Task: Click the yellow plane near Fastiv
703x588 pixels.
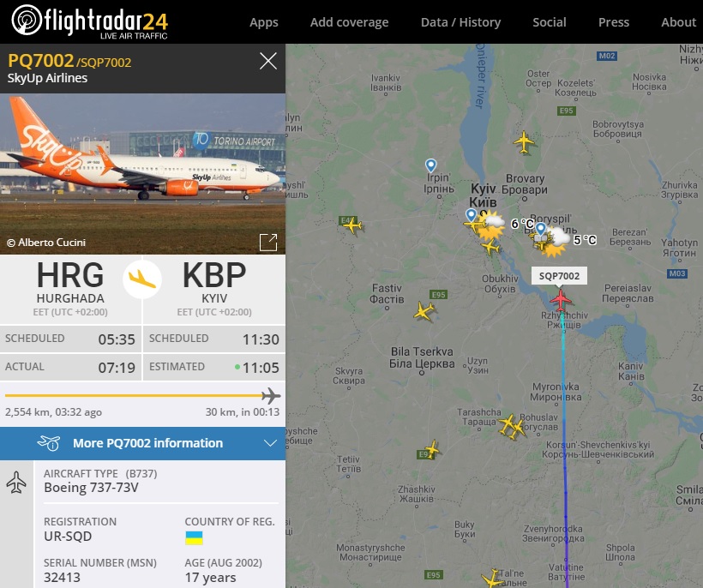Action: [424, 311]
